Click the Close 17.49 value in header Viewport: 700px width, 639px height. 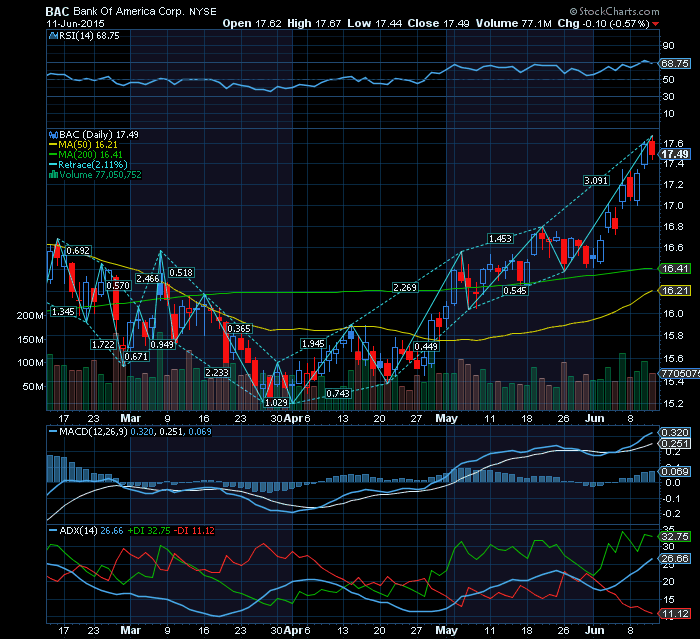point(438,24)
